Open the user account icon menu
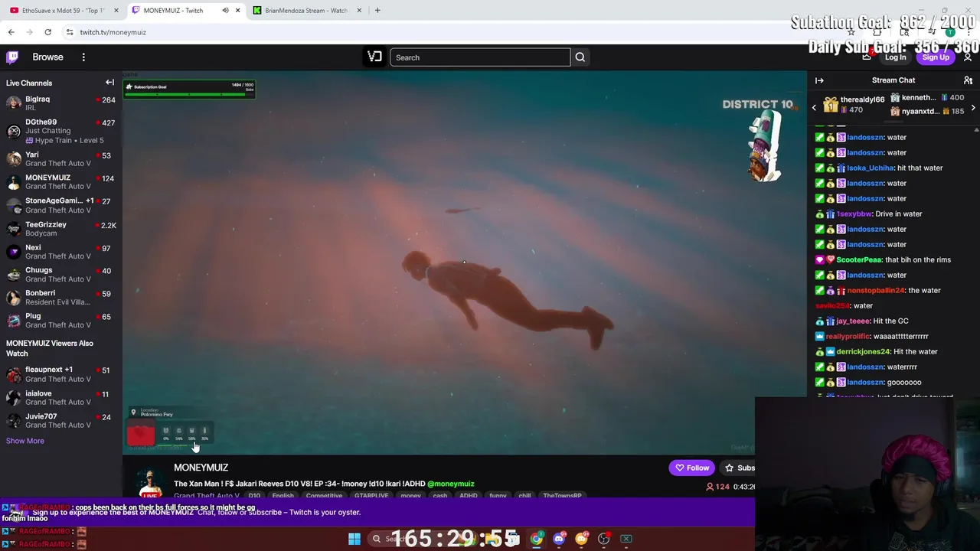The image size is (980, 551). click(x=968, y=57)
